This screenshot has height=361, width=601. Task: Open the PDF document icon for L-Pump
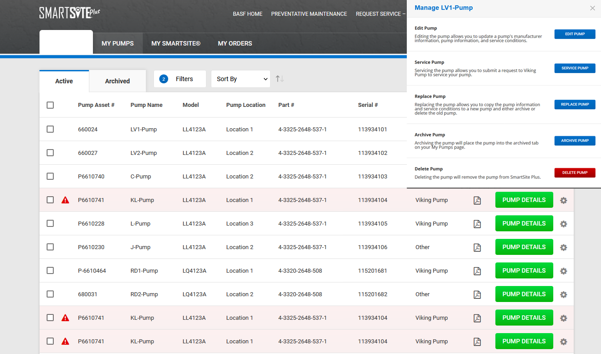click(x=477, y=224)
